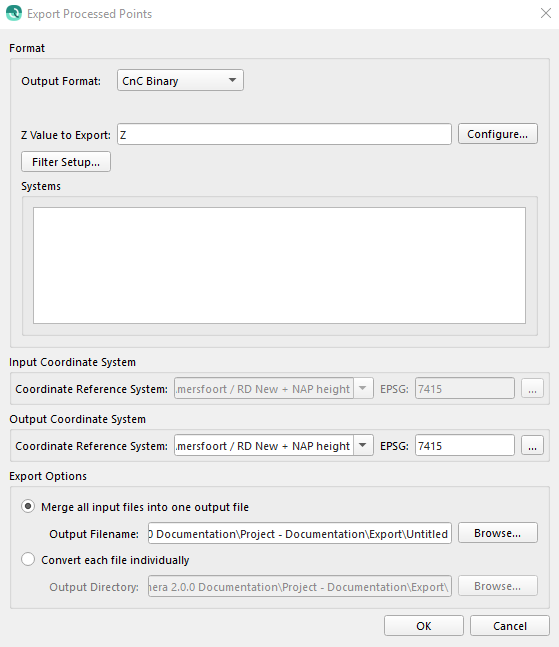Open the Output Format dropdown
Viewport: 559px width, 647px height.
[x=180, y=80]
